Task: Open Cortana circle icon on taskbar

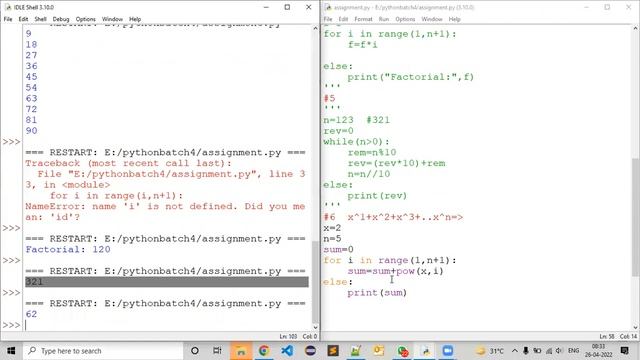Action: pos(195,351)
